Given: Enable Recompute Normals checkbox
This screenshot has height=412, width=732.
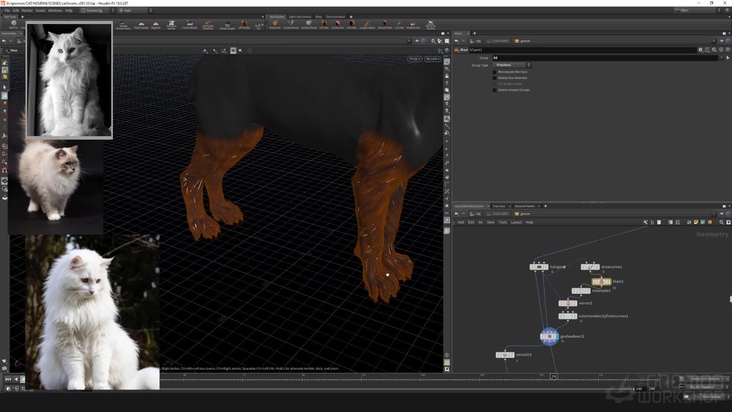Looking at the screenshot, I should point(494,72).
